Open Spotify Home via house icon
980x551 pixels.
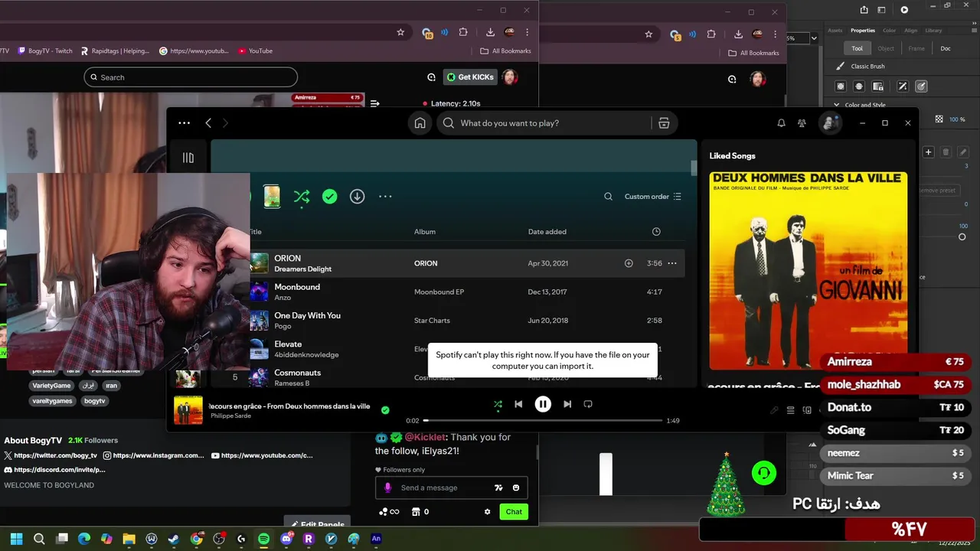click(x=420, y=123)
